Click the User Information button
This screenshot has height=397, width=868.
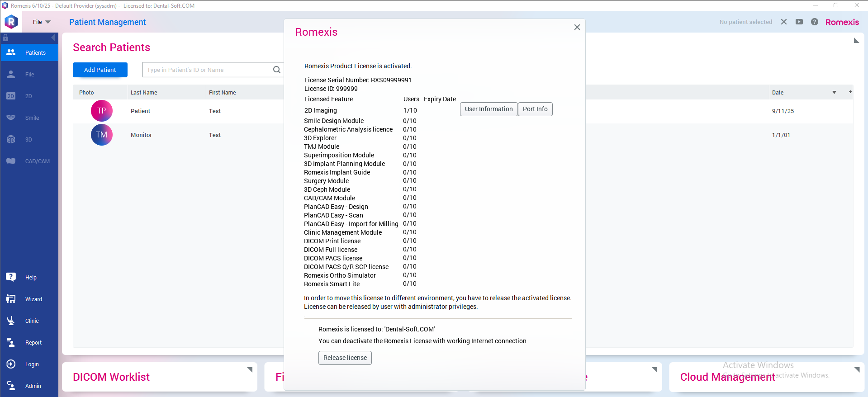(x=489, y=109)
